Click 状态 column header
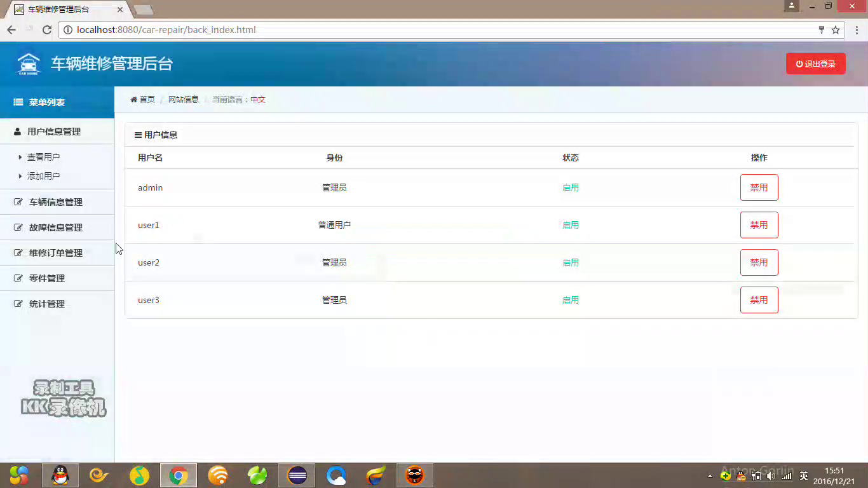 tap(571, 158)
